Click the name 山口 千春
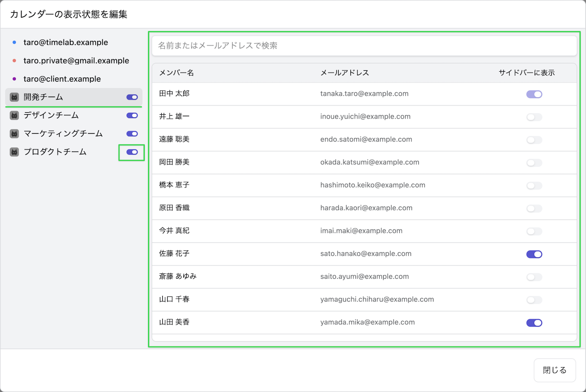This screenshot has width=586, height=392. click(174, 299)
